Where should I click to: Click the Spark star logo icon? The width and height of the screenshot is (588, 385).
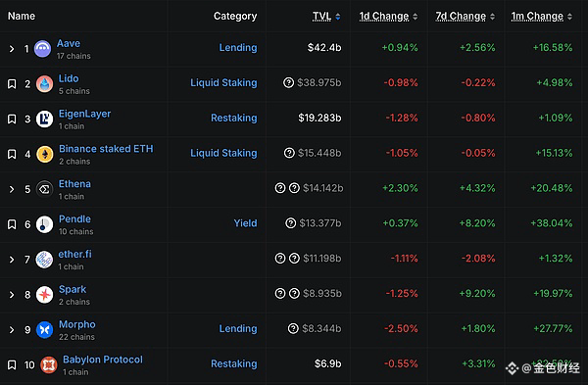coord(45,295)
